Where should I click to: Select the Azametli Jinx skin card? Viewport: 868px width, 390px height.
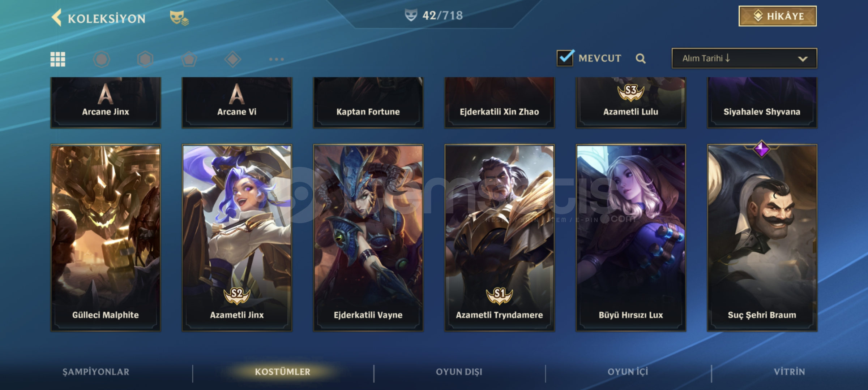(237, 238)
